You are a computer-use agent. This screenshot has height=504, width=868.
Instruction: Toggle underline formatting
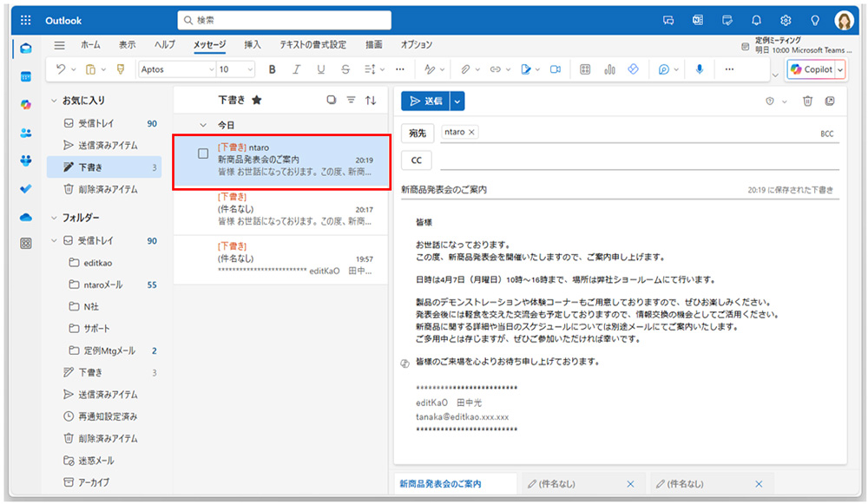(x=320, y=69)
